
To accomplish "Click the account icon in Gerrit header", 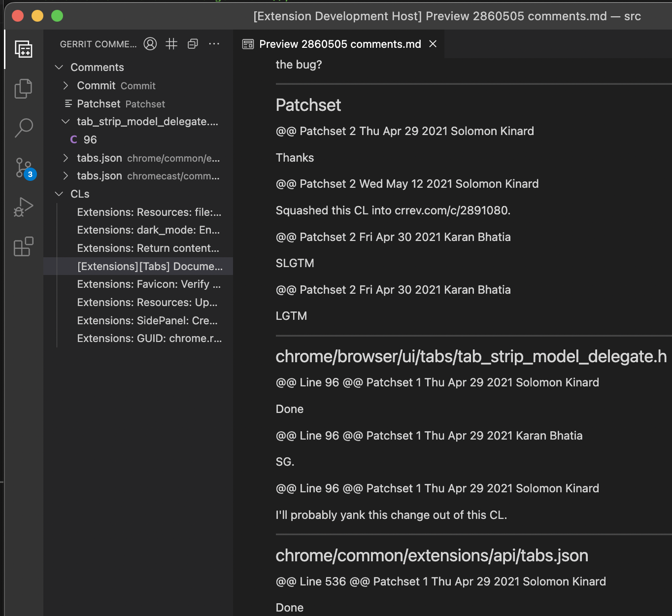I will (x=150, y=44).
